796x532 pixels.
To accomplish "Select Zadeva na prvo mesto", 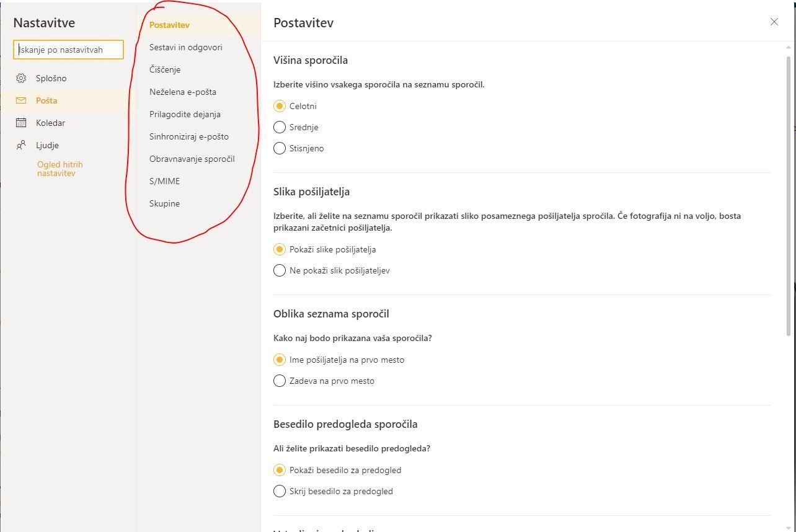I will click(280, 381).
